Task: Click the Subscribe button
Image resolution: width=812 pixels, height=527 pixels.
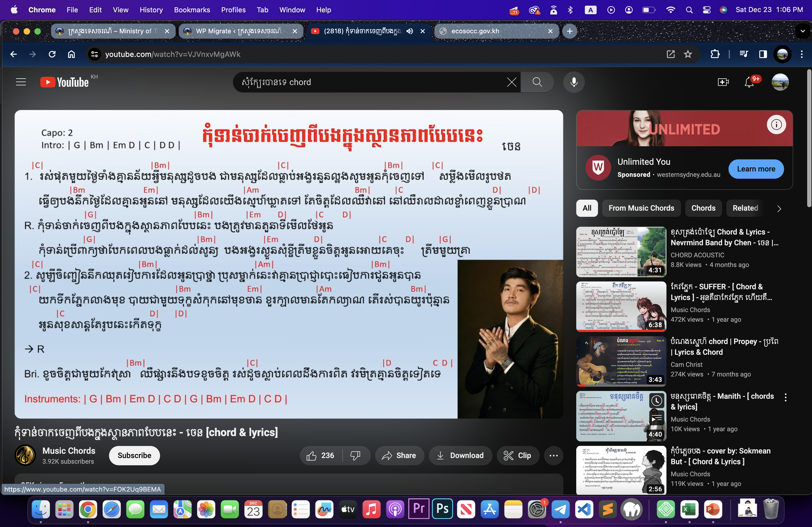Action: click(x=134, y=455)
